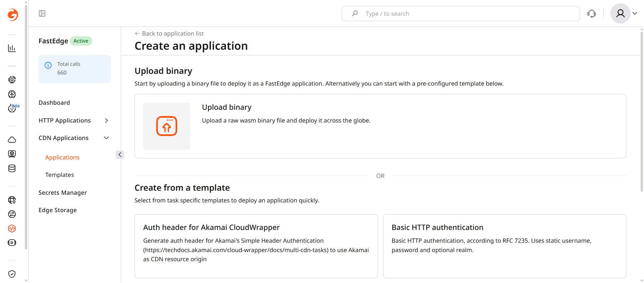Viewport: 644px width, 283px height.
Task: Click the Total calls 660 value
Action: [62, 73]
